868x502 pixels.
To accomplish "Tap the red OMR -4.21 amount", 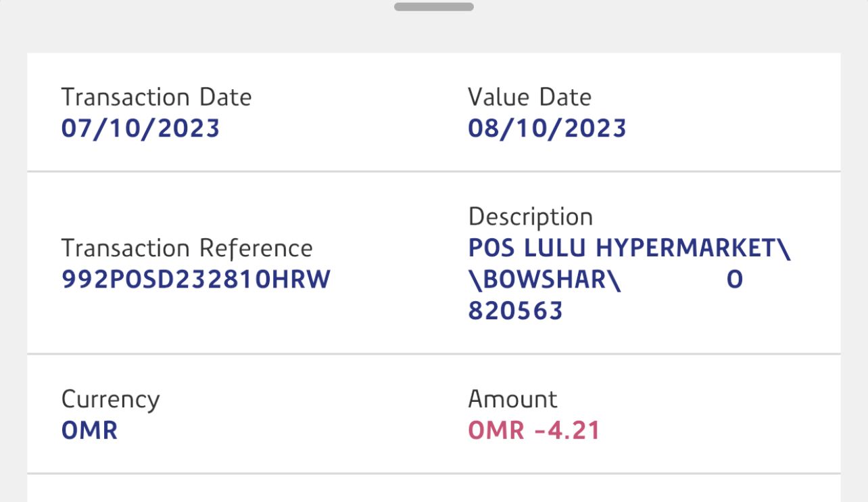I will tap(534, 430).
